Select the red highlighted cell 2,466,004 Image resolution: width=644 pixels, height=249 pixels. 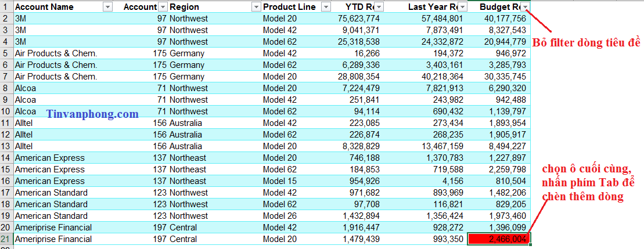pos(499,239)
